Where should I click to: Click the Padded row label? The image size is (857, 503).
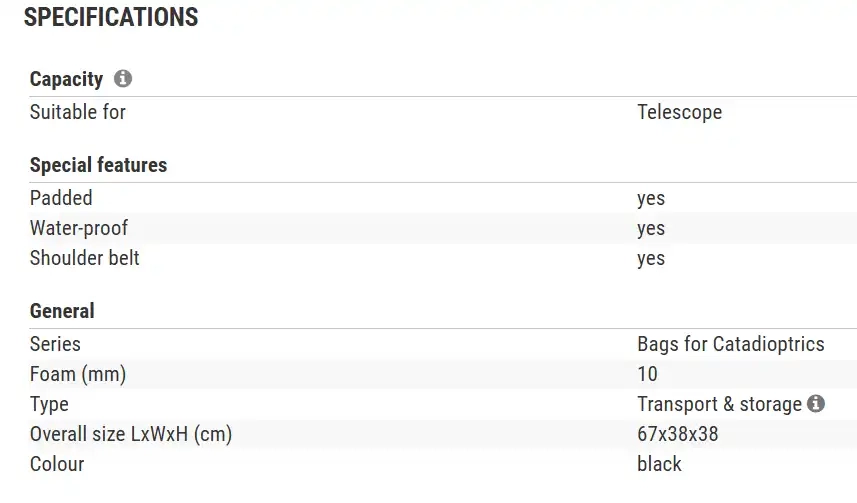tap(61, 198)
